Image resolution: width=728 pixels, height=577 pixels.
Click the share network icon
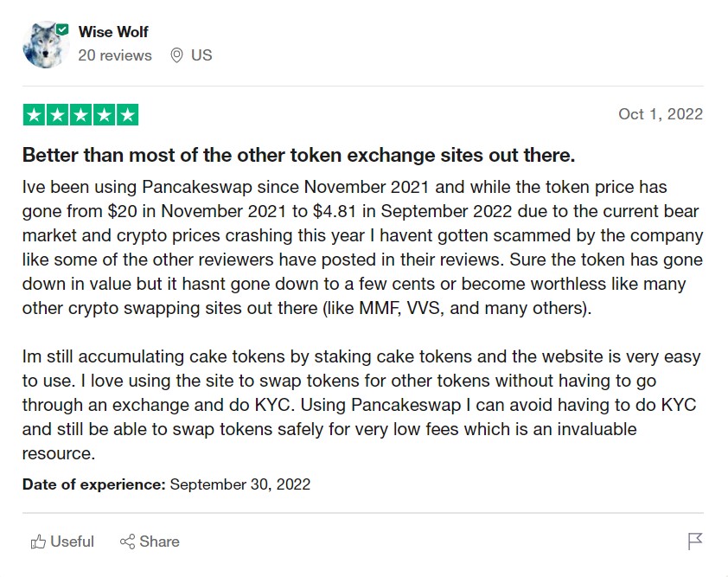pos(127,542)
